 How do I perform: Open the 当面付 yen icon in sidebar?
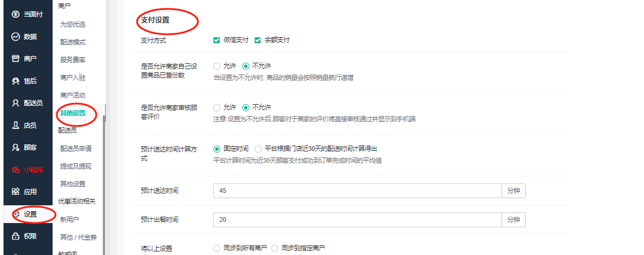coord(15,14)
